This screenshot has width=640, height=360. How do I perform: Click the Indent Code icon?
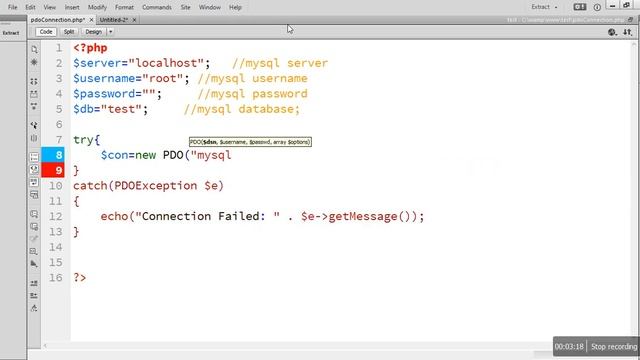tap(34, 283)
